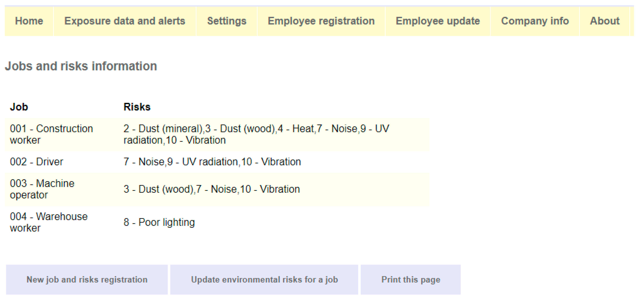The image size is (644, 305).
Task: Open the Home menu item
Action: (x=29, y=21)
